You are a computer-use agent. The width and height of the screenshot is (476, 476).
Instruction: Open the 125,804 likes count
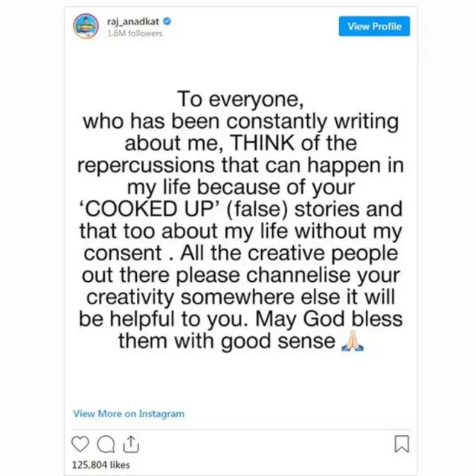[102, 465]
